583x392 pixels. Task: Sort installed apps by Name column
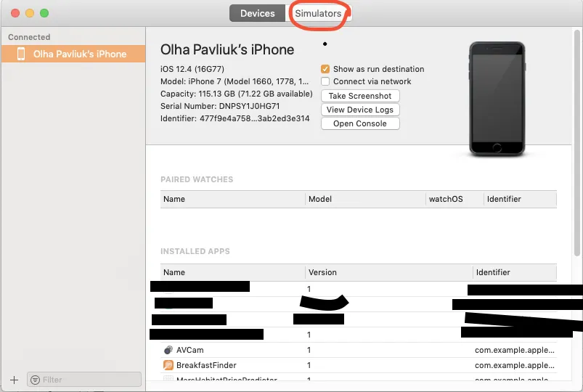click(x=233, y=272)
